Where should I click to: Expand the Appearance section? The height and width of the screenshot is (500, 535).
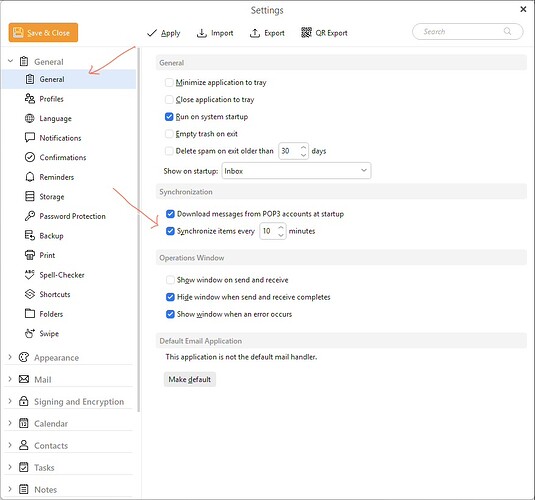coord(10,357)
